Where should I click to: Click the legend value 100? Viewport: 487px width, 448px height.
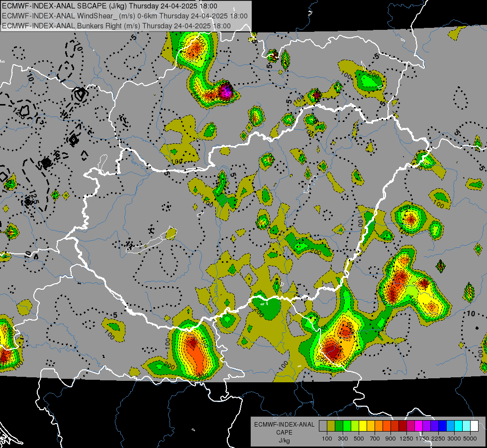point(327,439)
